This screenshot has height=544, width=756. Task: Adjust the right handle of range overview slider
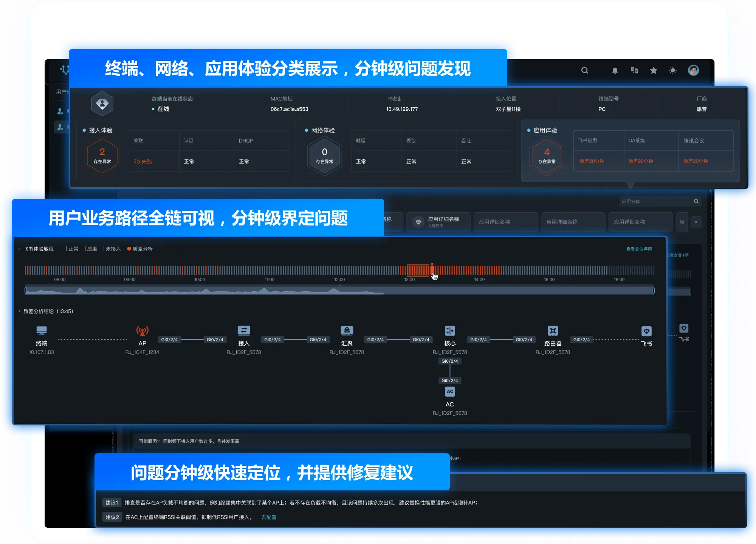coord(654,291)
